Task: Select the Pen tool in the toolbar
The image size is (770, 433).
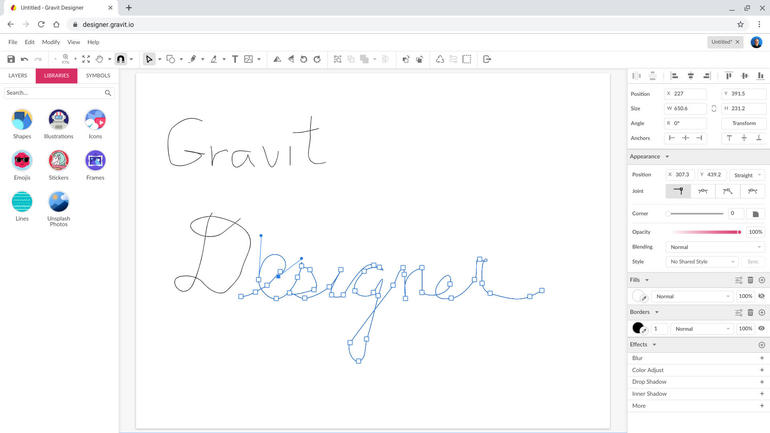Action: point(192,59)
